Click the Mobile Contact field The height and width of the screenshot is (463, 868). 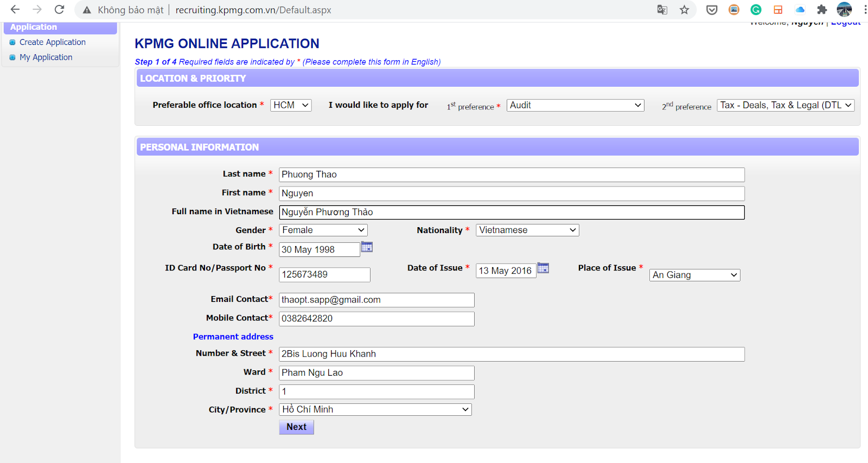(376, 319)
